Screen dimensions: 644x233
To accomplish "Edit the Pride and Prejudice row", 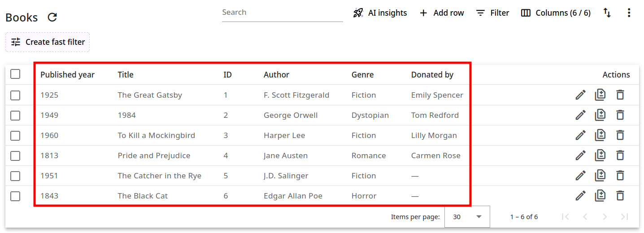I will pos(580,155).
